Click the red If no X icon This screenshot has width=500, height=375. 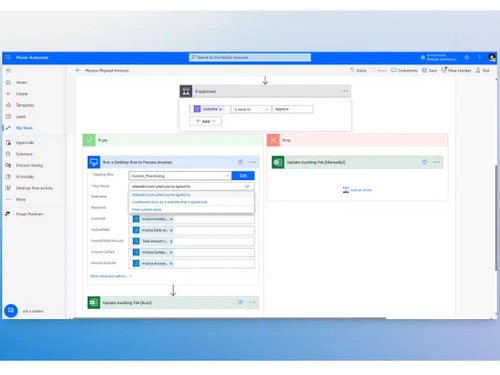273,140
